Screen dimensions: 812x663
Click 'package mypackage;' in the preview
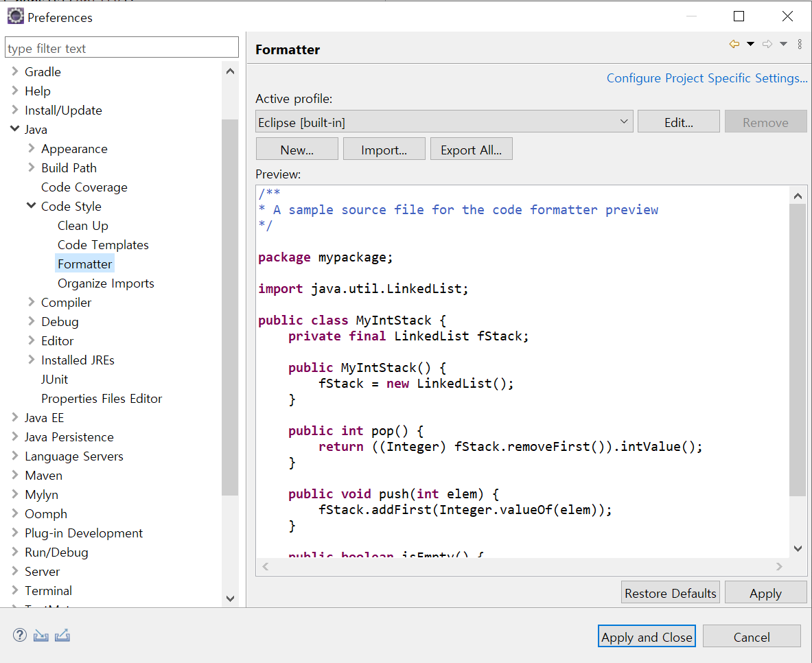326,257
